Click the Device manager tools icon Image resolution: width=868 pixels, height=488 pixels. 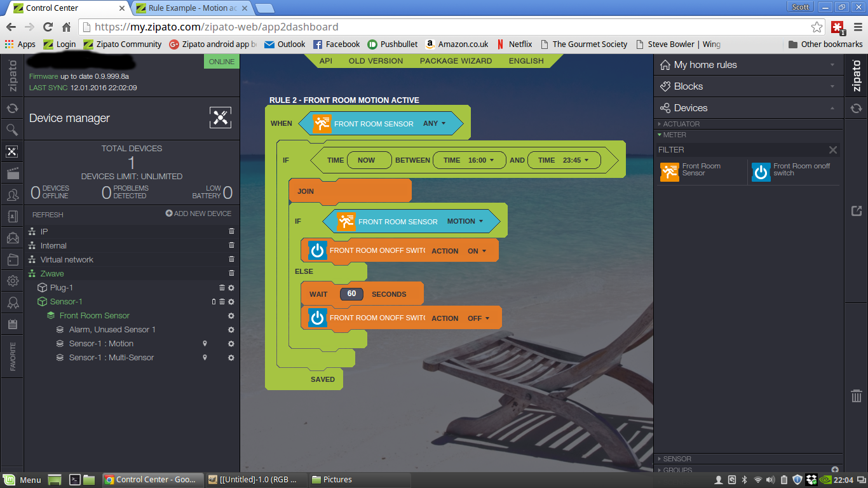pos(220,118)
